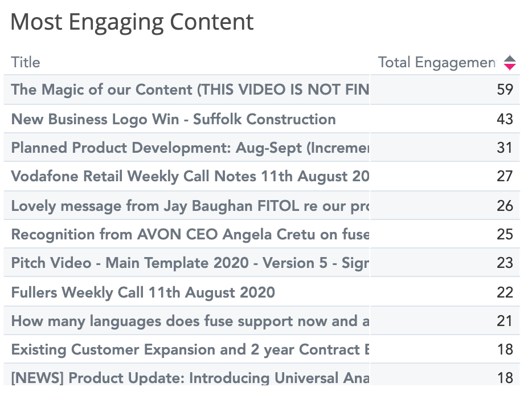Click 'How many languages does fuse support' title
This screenshot has width=532, height=399.
pos(190,321)
